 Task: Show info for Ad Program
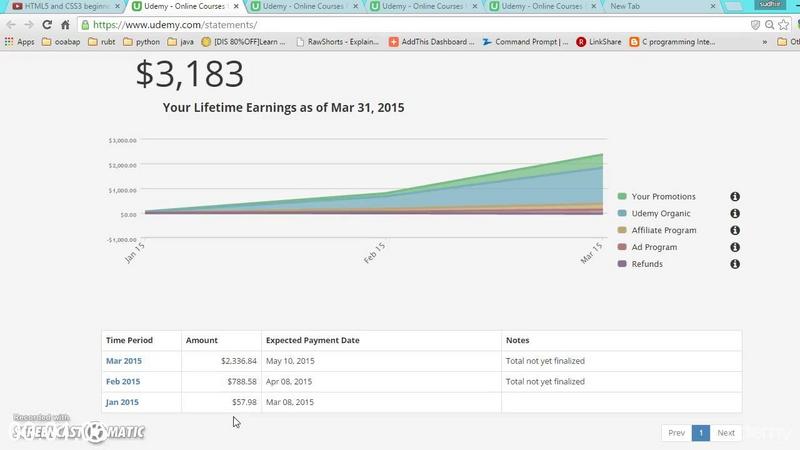pyautogui.click(x=735, y=247)
